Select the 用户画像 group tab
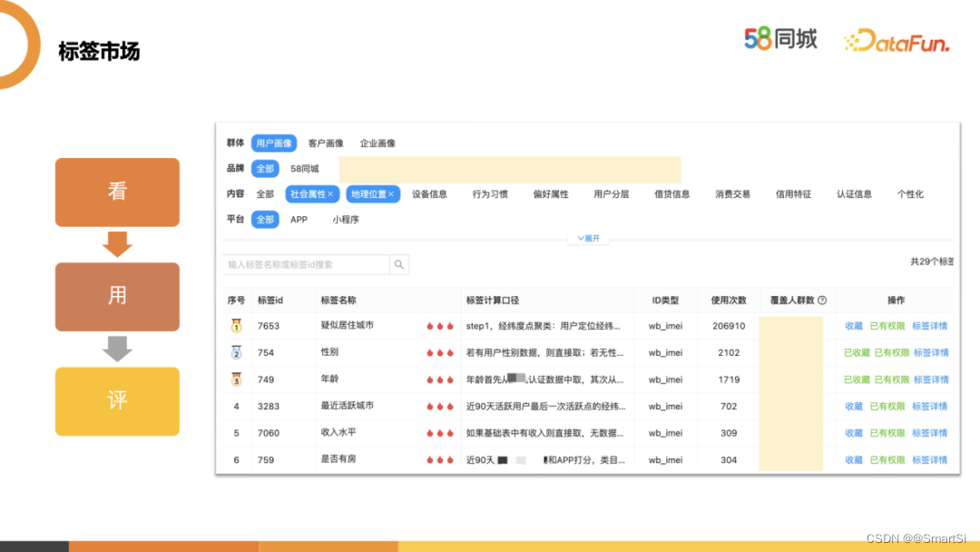This screenshot has height=552, width=980. (x=274, y=143)
